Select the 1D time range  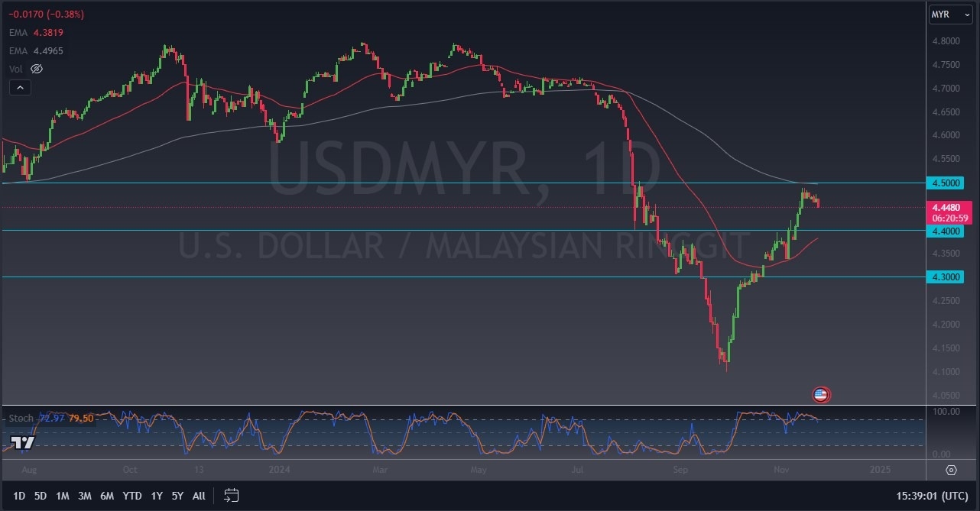[19, 496]
